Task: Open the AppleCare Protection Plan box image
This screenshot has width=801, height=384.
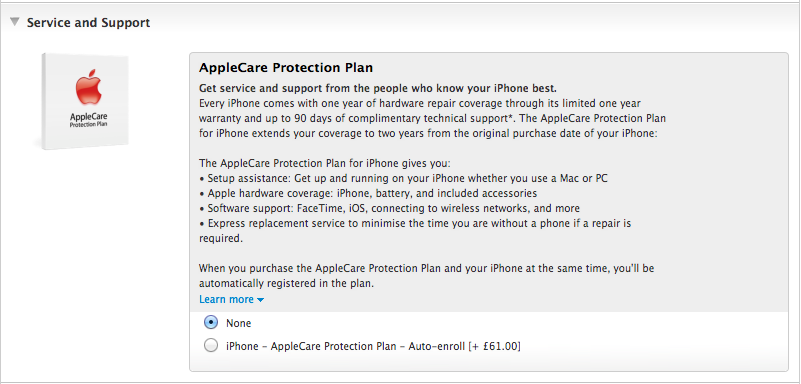Action: pos(85,101)
